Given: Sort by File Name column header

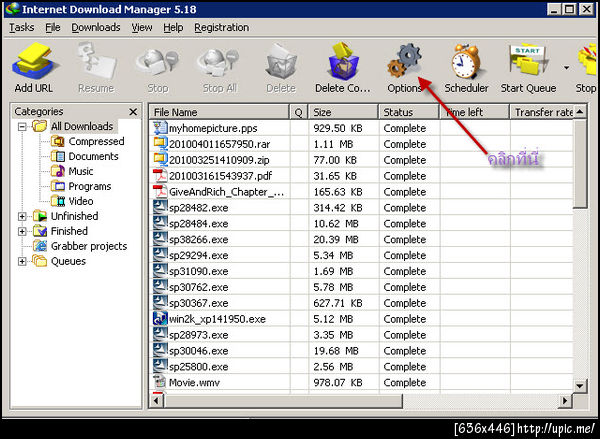Looking at the screenshot, I should click(x=219, y=112).
